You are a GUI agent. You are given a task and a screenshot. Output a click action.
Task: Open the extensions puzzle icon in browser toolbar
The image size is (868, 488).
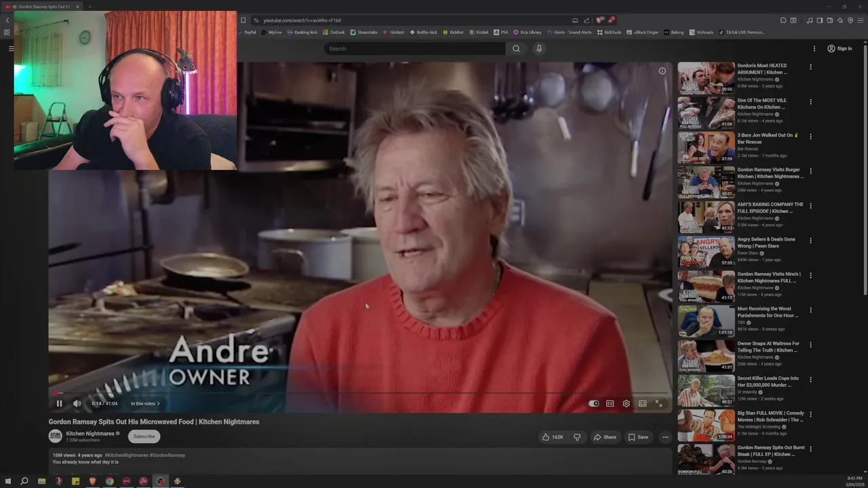(x=783, y=20)
